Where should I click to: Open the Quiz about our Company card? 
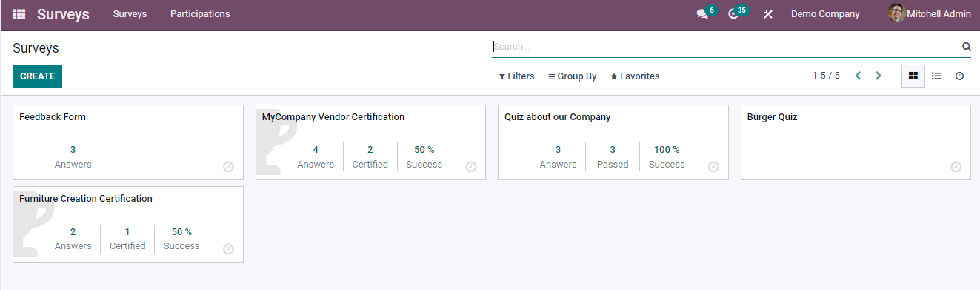pos(613,142)
